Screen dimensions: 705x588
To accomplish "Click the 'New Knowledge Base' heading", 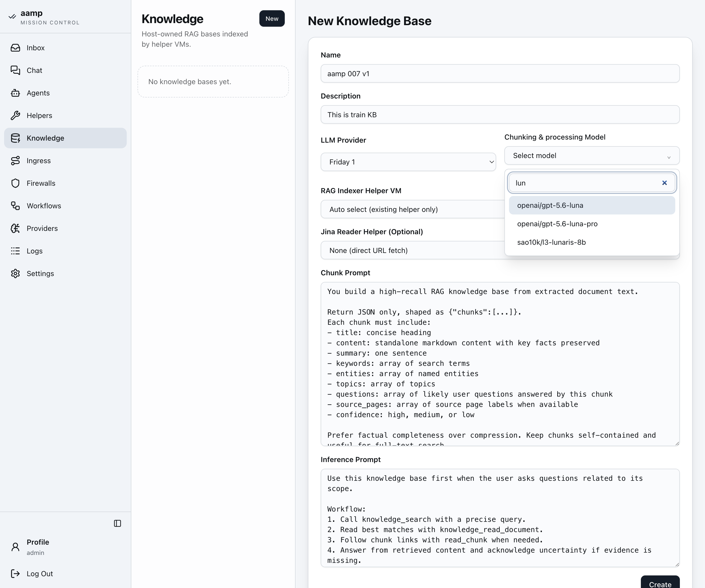I will pyautogui.click(x=369, y=21).
